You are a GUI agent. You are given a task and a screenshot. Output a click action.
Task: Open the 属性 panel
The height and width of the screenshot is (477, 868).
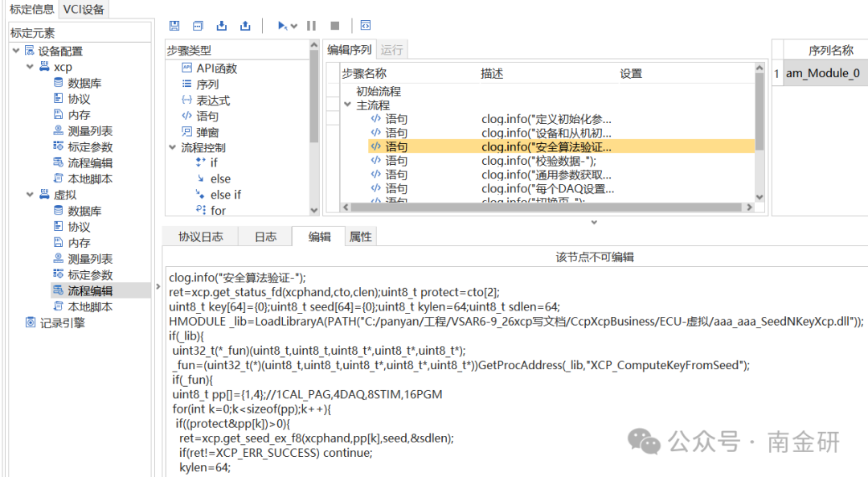[x=360, y=236]
